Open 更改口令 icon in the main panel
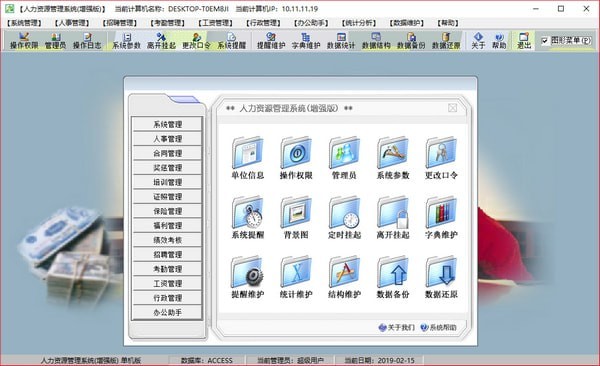Image resolution: width=600 pixels, height=366 pixels. (x=441, y=158)
